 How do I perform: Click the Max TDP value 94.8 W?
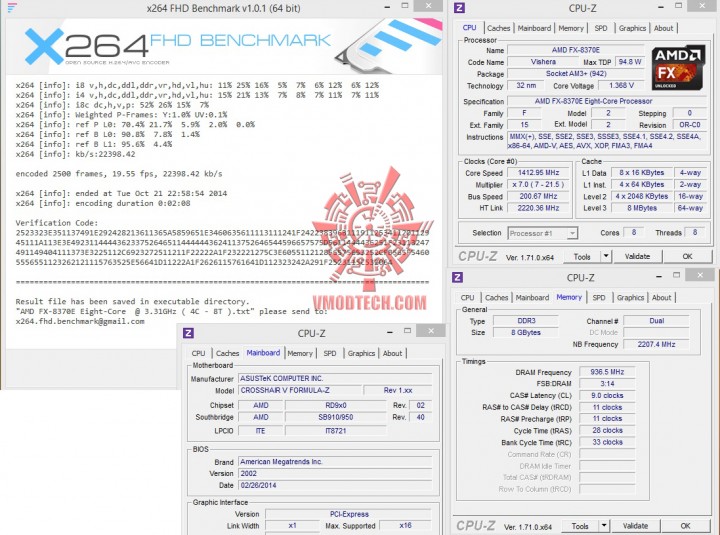(x=630, y=62)
